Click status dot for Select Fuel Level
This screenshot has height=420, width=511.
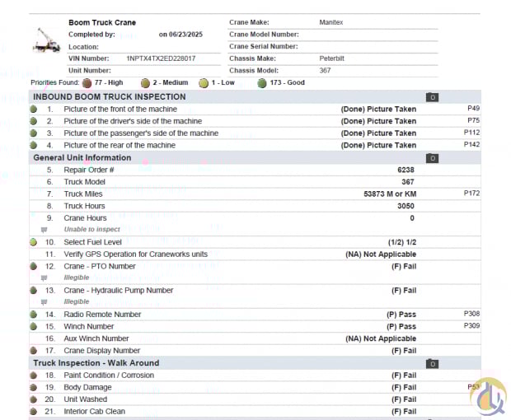33,242
